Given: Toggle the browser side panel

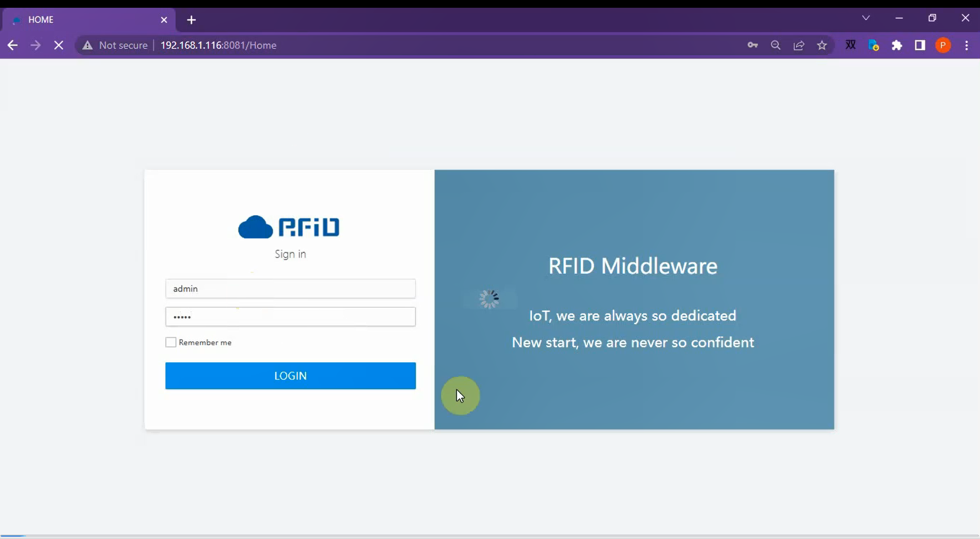Looking at the screenshot, I should (920, 45).
